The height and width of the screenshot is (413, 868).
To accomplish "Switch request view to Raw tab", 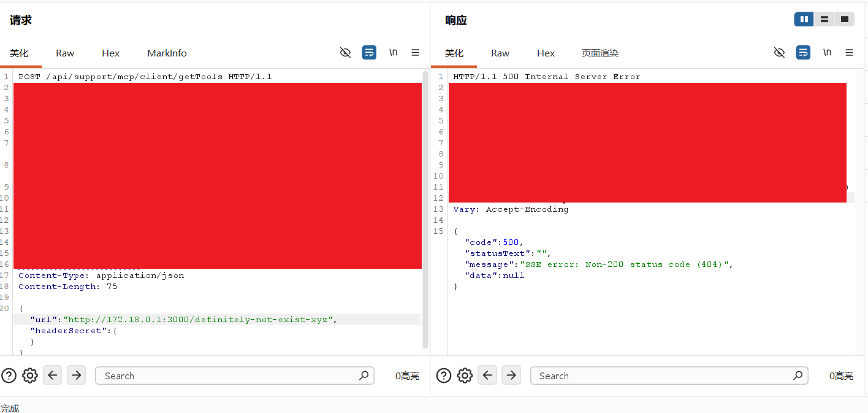I will point(65,53).
